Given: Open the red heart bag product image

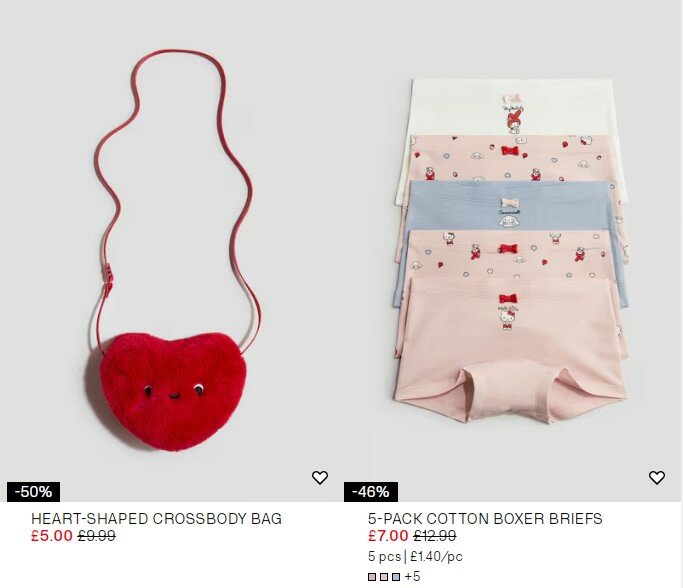Looking at the screenshot, I should (169, 251).
